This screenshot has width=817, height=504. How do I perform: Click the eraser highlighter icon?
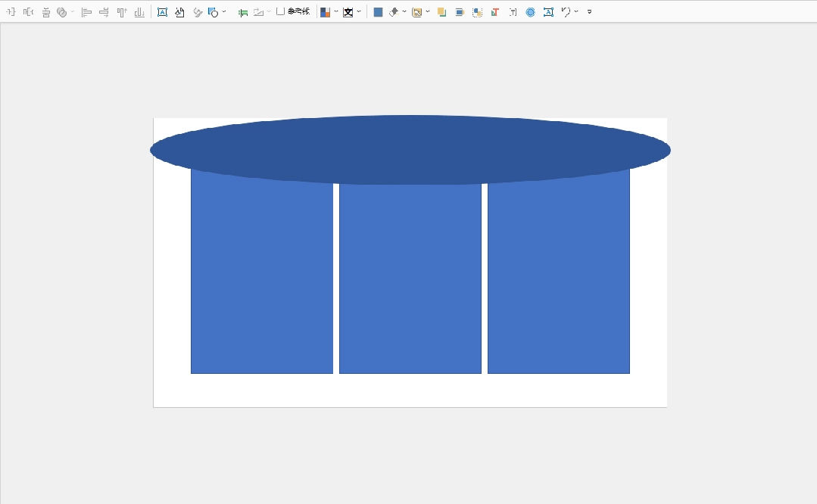(394, 12)
